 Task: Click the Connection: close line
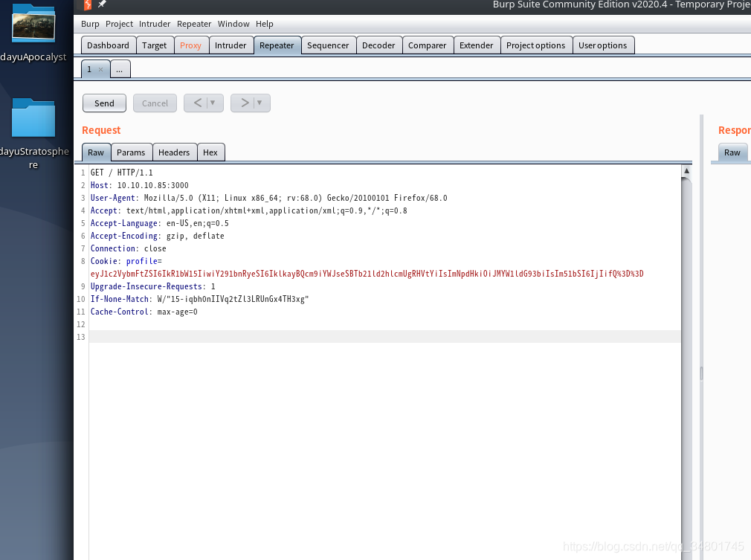tap(129, 248)
